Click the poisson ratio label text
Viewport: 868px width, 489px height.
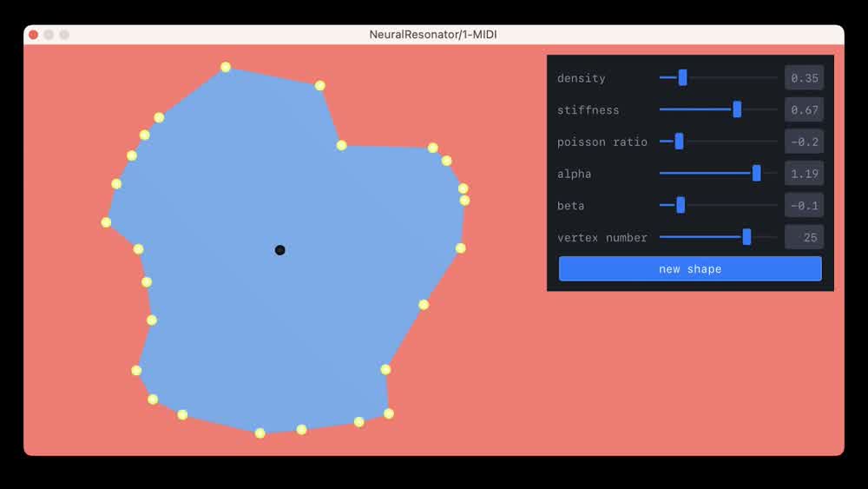pos(602,142)
